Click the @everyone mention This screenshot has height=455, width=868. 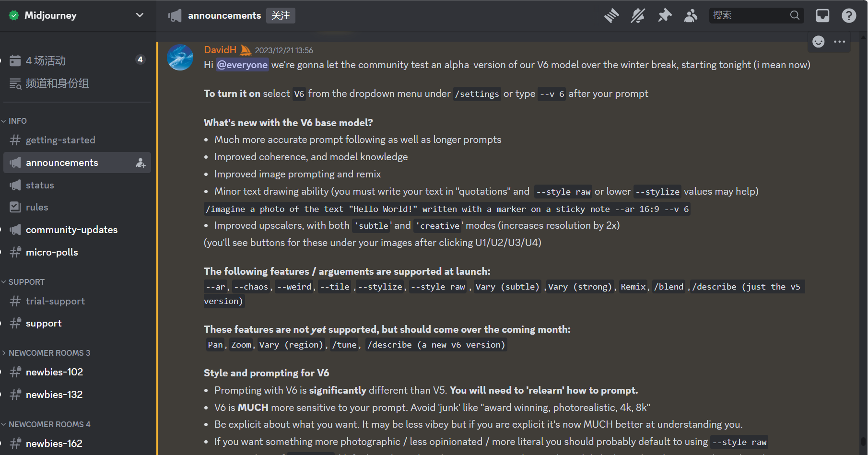click(x=242, y=65)
